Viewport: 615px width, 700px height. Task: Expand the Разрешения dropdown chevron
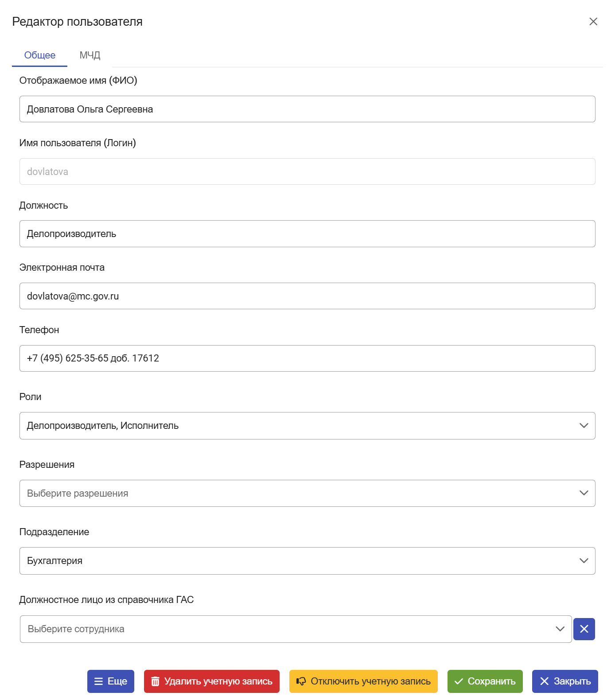(x=584, y=493)
